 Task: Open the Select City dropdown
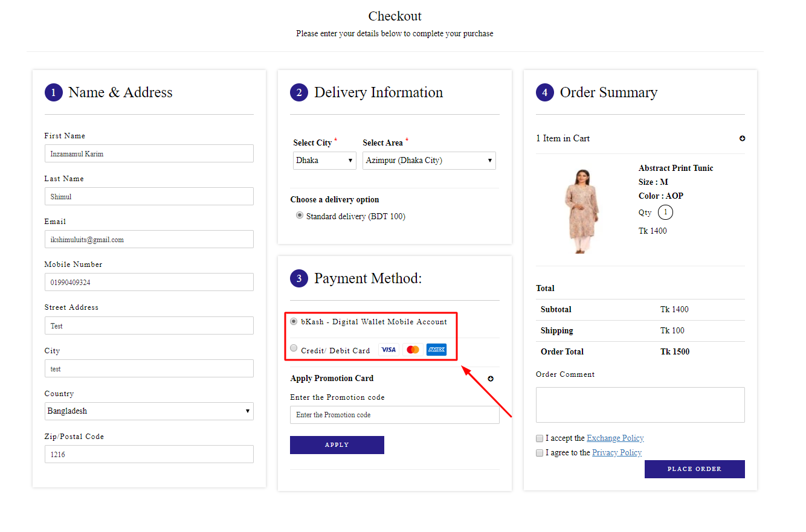pos(324,161)
